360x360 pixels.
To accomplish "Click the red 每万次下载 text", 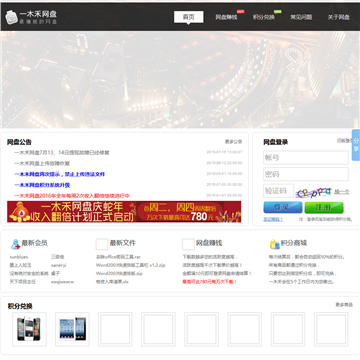I will pos(209,282).
